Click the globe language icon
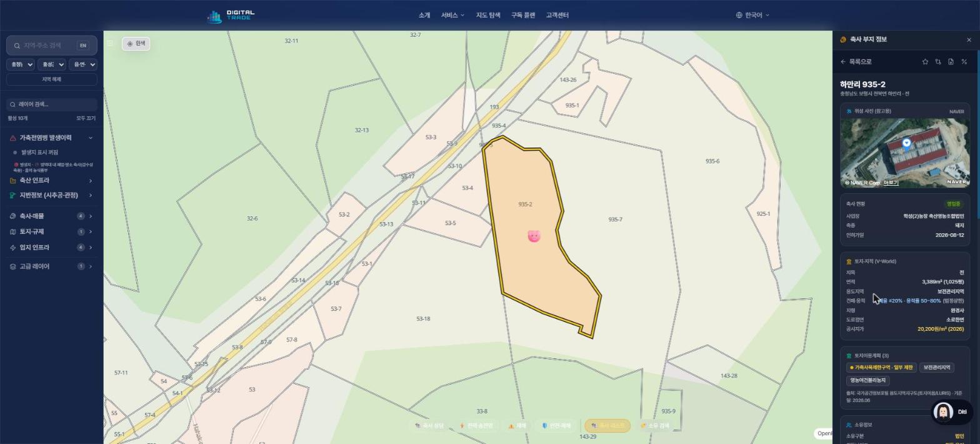 [739, 15]
